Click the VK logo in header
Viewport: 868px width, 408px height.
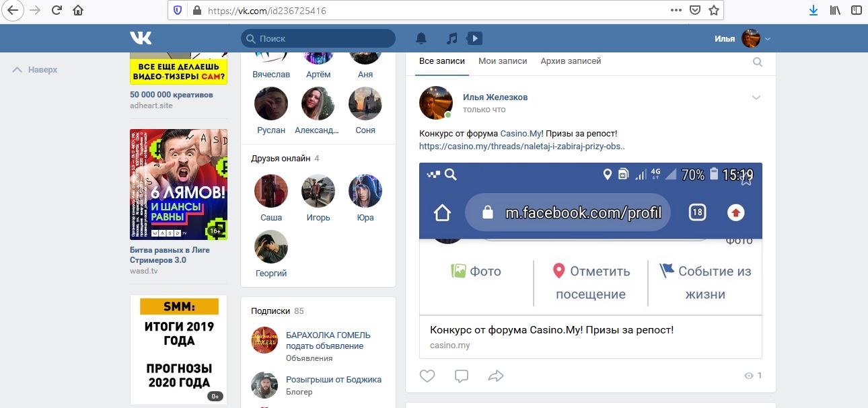click(141, 38)
